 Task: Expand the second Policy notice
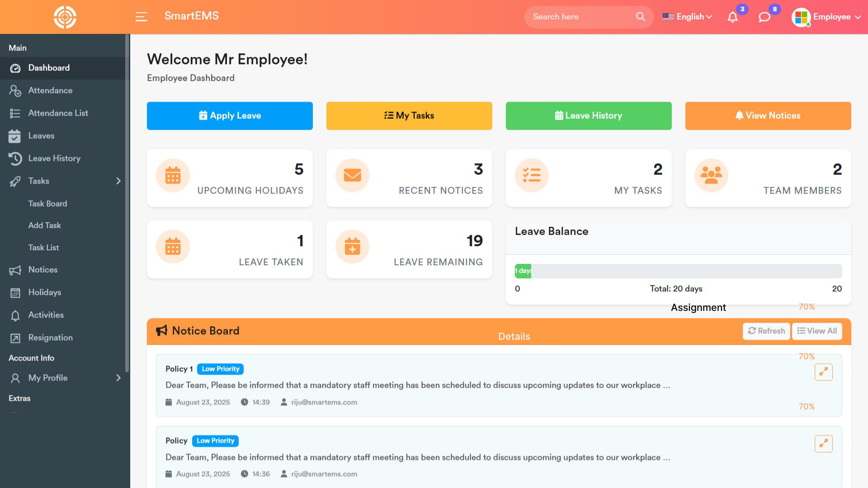(823, 444)
